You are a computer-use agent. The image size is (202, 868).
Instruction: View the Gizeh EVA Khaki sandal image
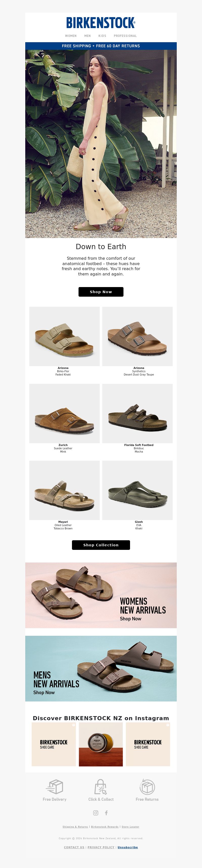[137, 490]
